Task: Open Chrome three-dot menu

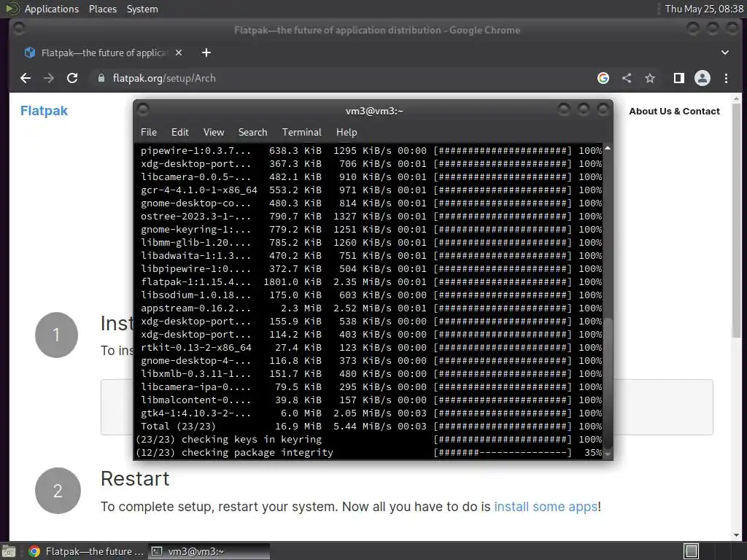Action: [x=726, y=78]
